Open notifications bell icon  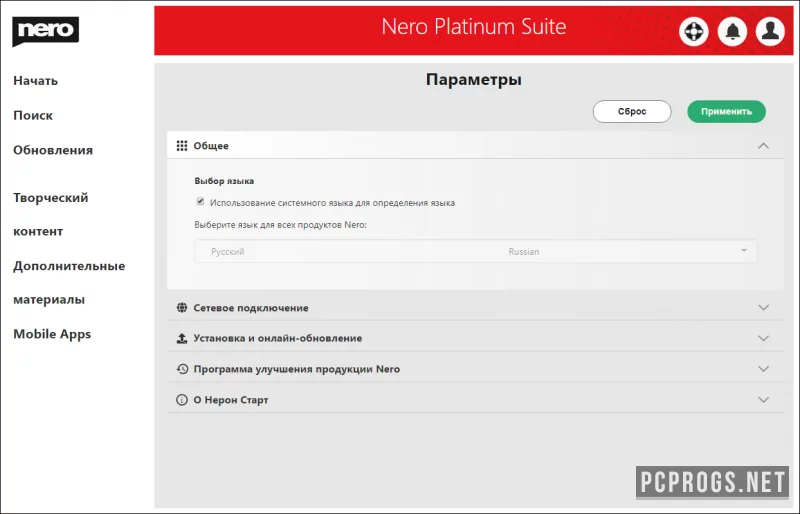click(x=732, y=32)
